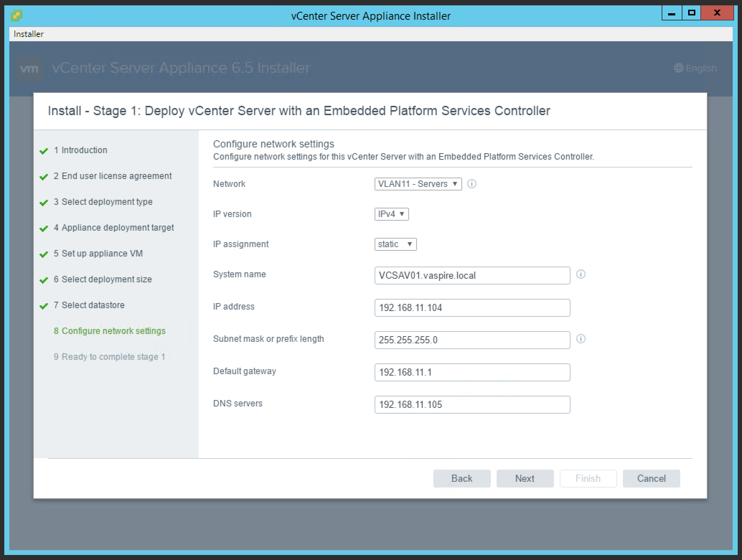The image size is (742, 560).
Task: Click the Back button
Action: tap(462, 478)
